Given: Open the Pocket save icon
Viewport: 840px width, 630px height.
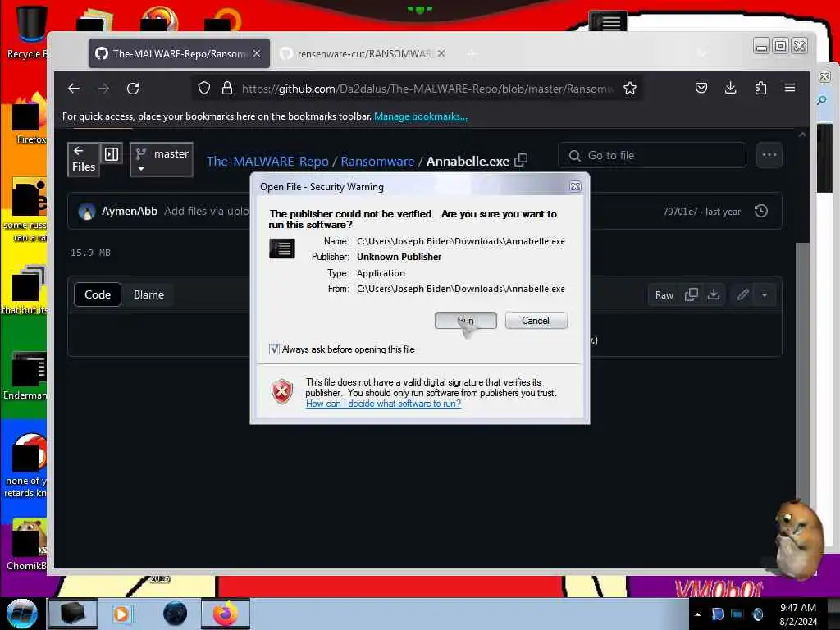Looking at the screenshot, I should coord(701,88).
